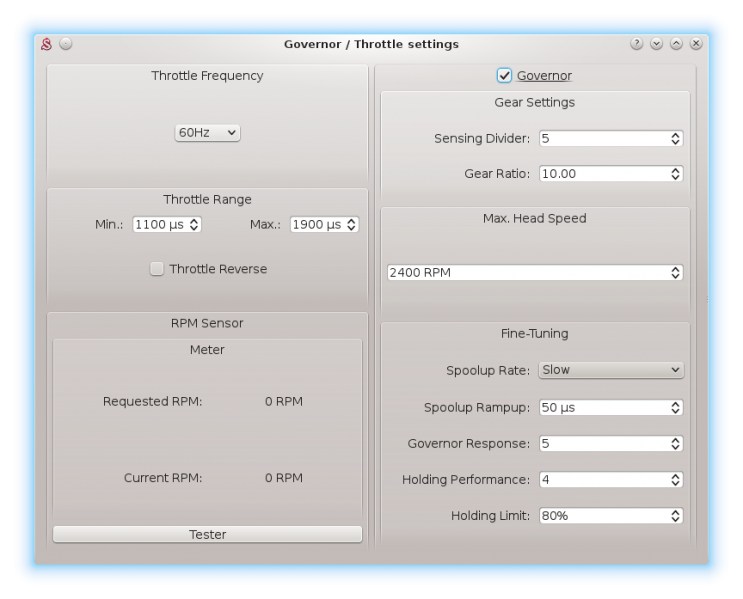This screenshot has height=599, width=743.
Task: Click the app icon in title bar
Action: [x=46, y=44]
